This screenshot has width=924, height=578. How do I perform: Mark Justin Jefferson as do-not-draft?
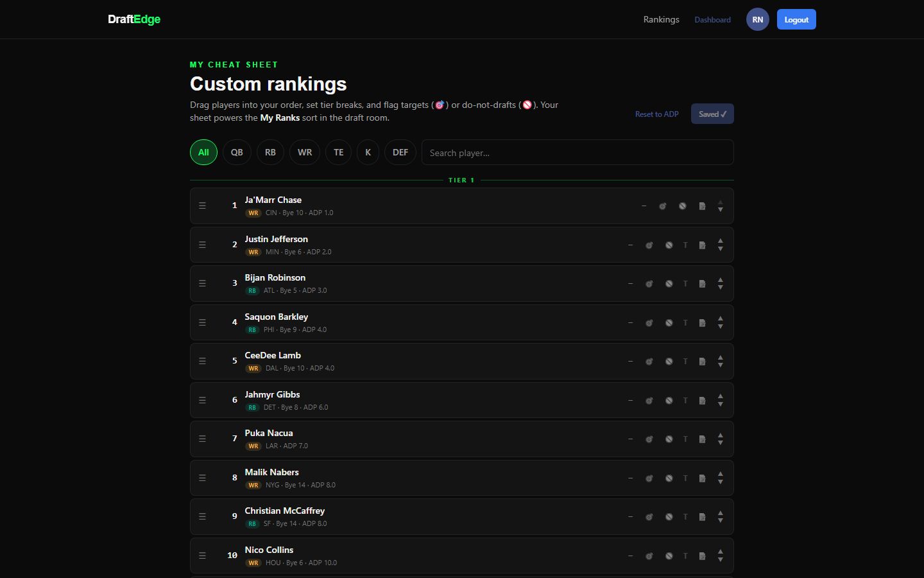[669, 245]
